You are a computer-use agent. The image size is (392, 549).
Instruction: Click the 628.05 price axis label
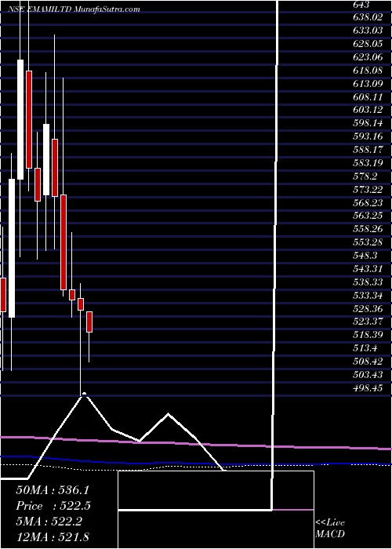click(368, 44)
